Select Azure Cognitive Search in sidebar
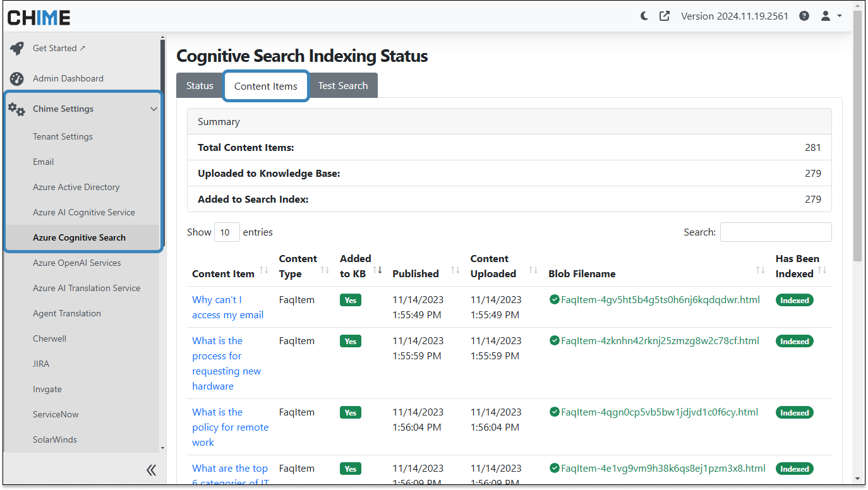This screenshot has height=490, width=868. (79, 238)
